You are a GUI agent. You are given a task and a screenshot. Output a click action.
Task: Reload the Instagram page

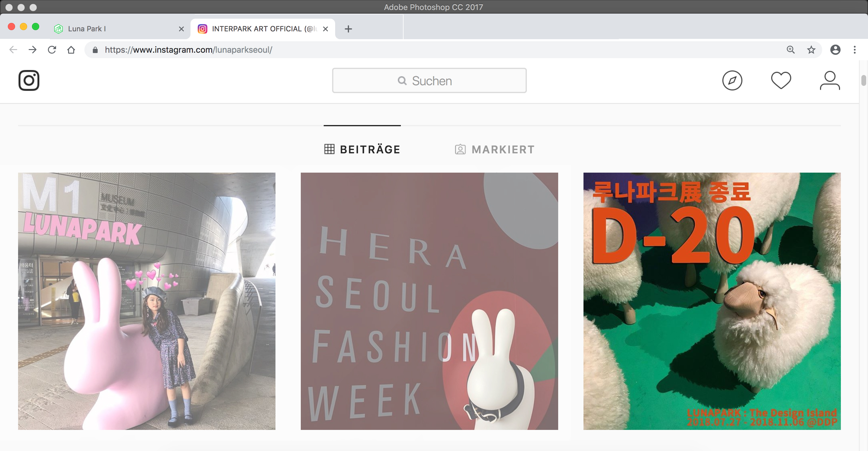[x=52, y=50]
